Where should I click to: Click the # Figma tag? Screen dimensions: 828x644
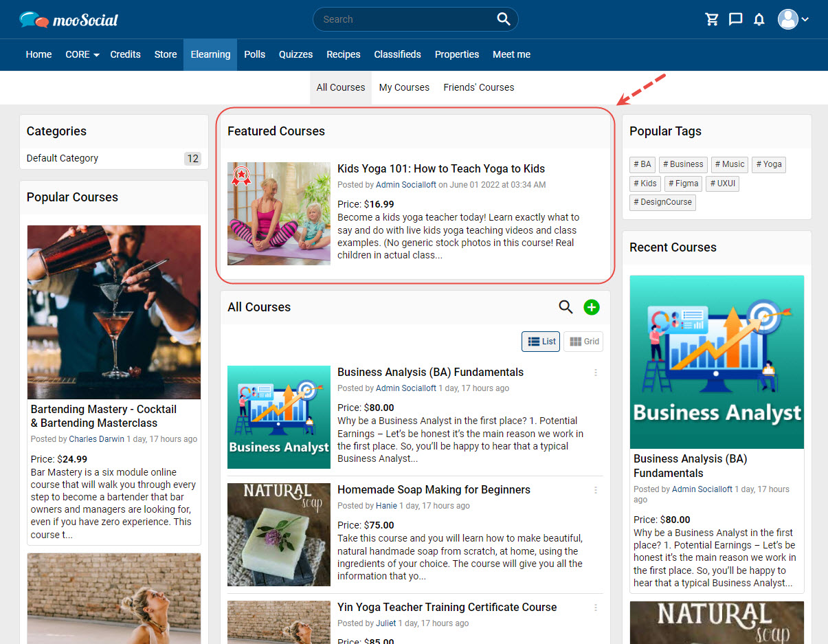coord(684,184)
